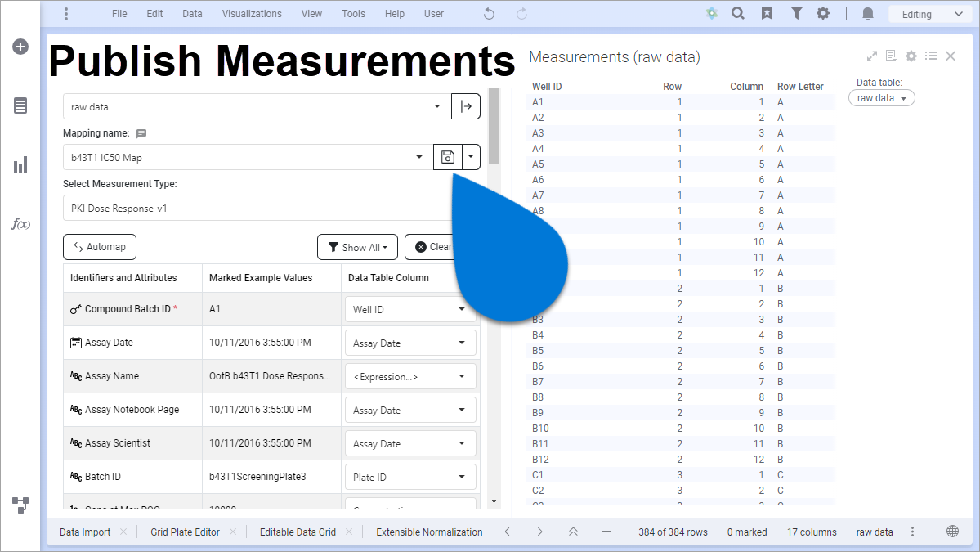
Task: Expand the b43T1 IC50 Map mapping dropdown
Action: coord(418,157)
